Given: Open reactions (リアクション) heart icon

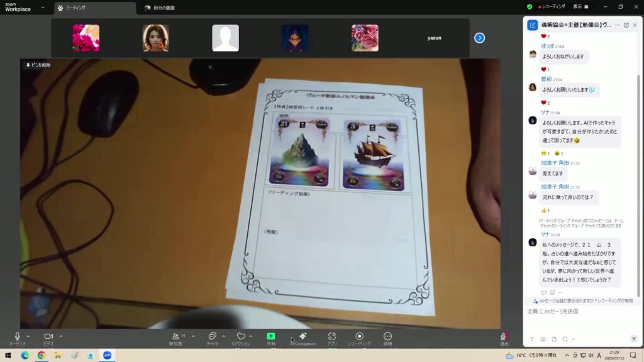Looking at the screenshot, I should pyautogui.click(x=241, y=336).
